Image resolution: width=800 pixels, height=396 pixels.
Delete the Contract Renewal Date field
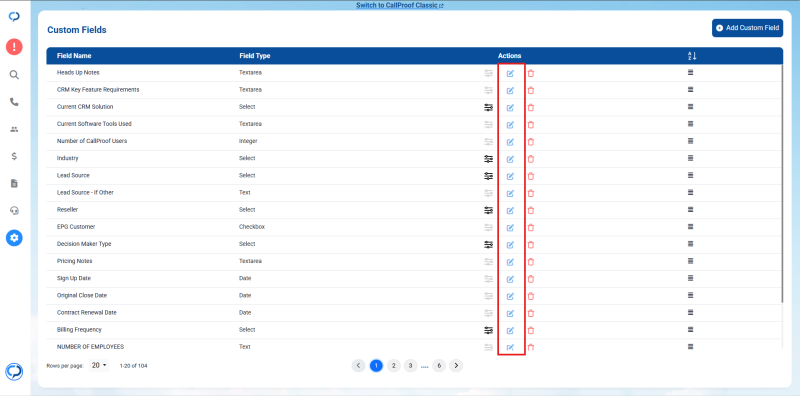tap(531, 313)
